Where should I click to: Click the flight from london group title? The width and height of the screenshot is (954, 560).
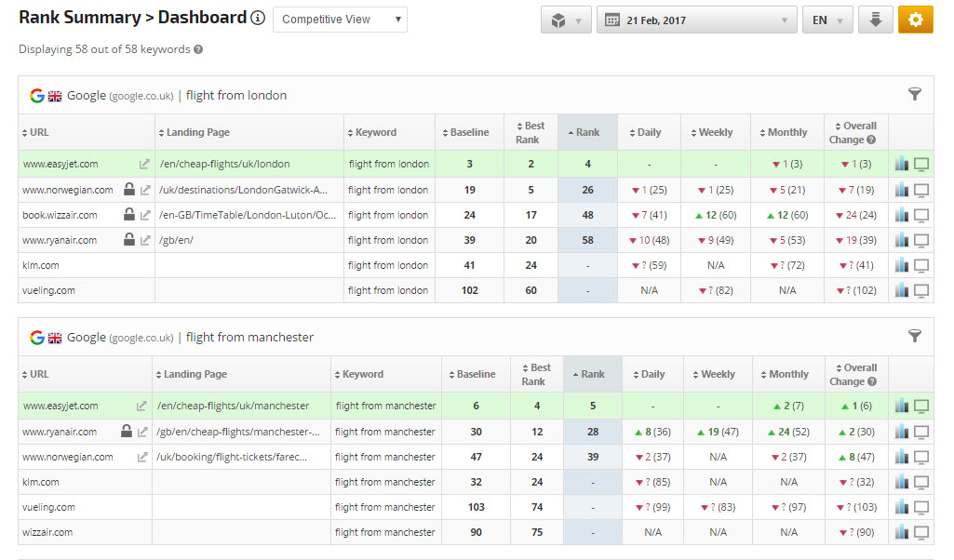point(236,96)
